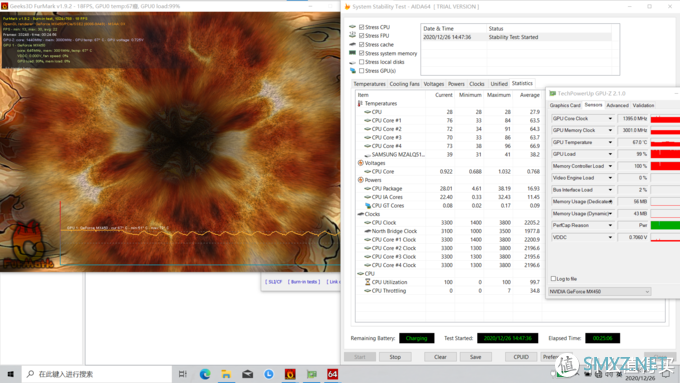Click the CPU Throttling row icon
Image resolution: width=680 pixels, height=383 pixels.
[x=367, y=291]
